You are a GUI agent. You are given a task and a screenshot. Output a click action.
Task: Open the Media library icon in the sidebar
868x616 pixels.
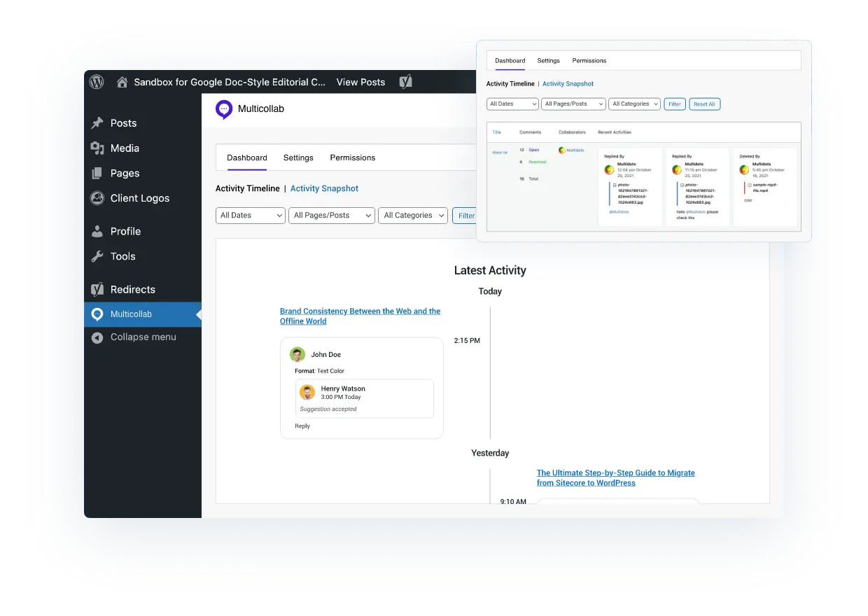click(x=97, y=148)
